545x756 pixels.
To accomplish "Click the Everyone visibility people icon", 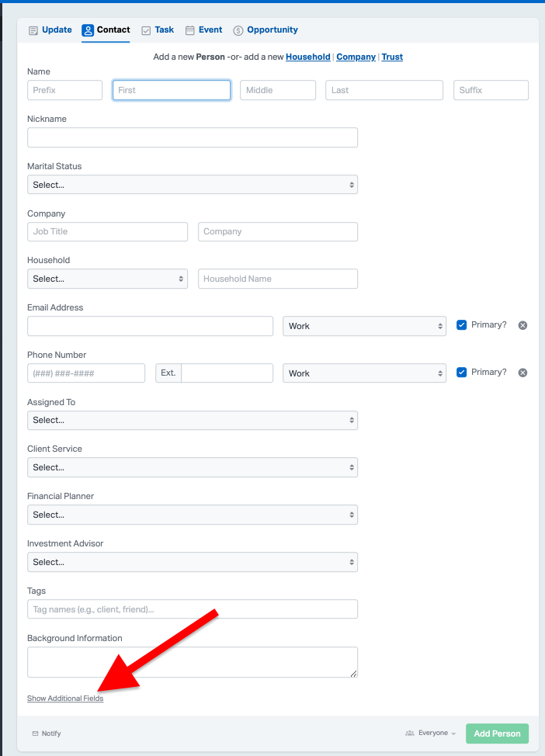I will (x=409, y=733).
